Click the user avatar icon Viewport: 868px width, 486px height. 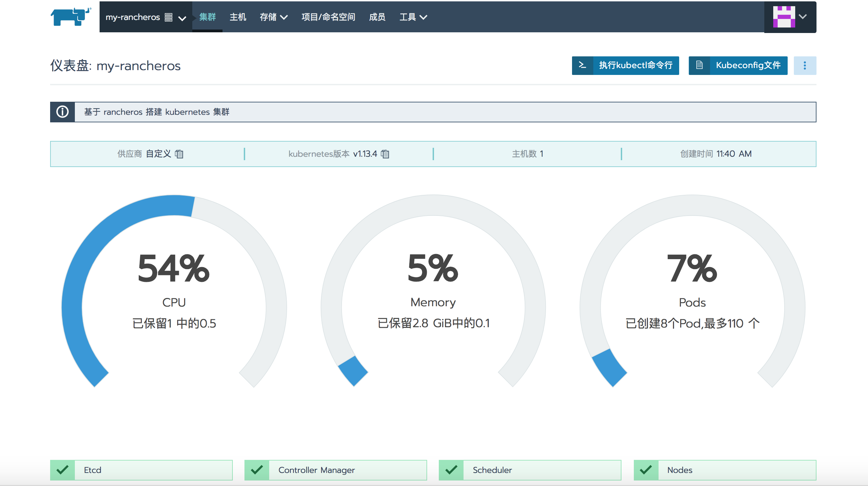coord(784,16)
